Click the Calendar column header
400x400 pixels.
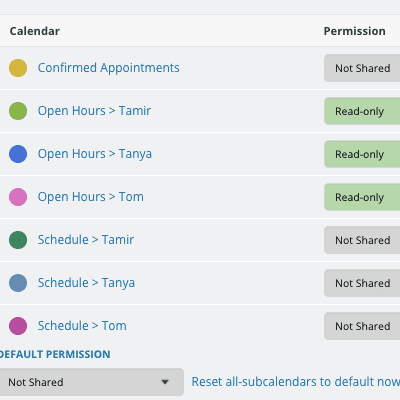(x=35, y=31)
